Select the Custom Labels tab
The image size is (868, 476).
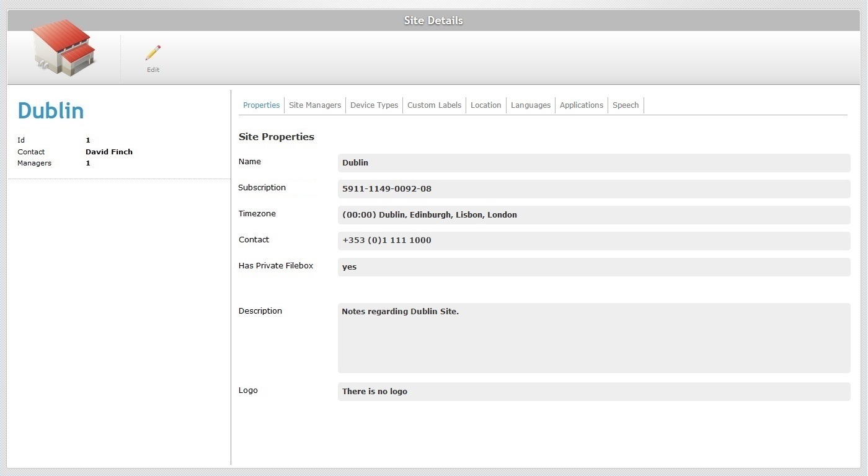tap(434, 105)
